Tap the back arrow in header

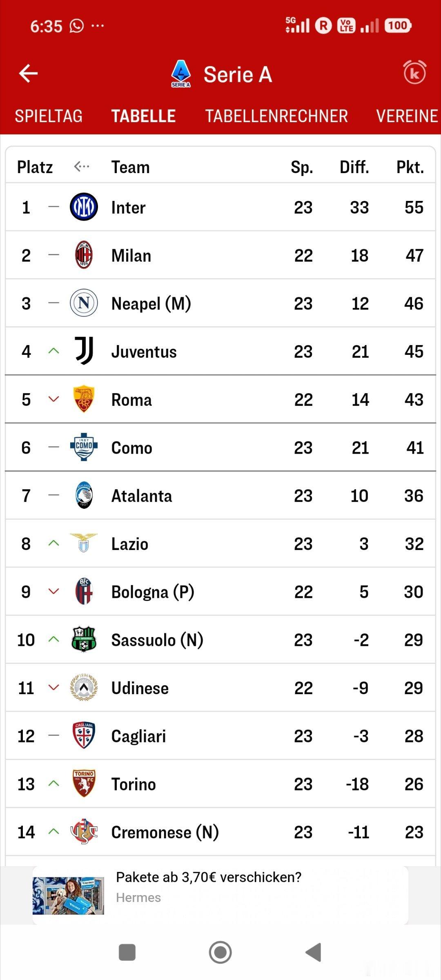(28, 73)
